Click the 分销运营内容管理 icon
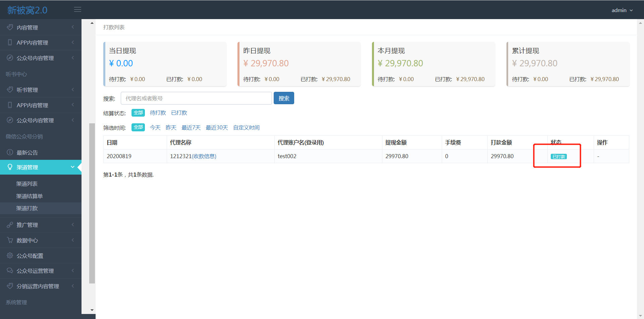644x319 pixels. [10, 286]
